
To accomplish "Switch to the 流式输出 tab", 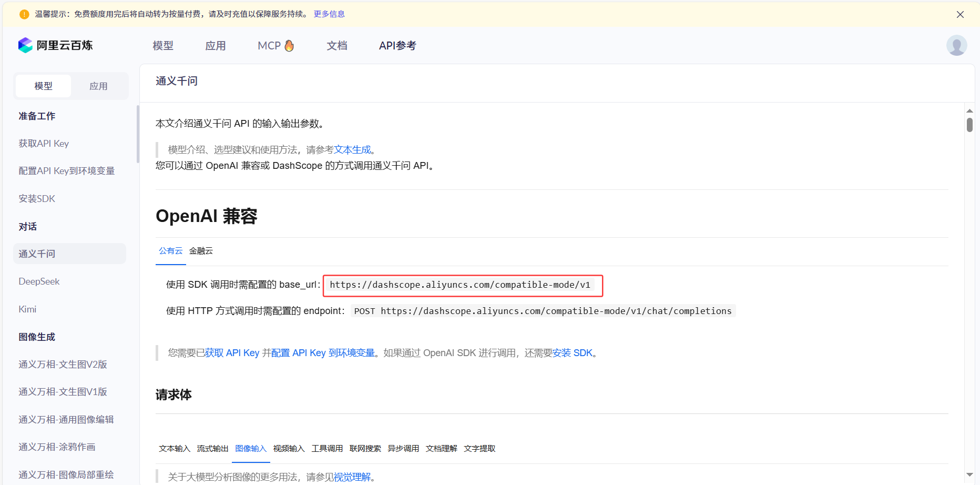I will (212, 449).
